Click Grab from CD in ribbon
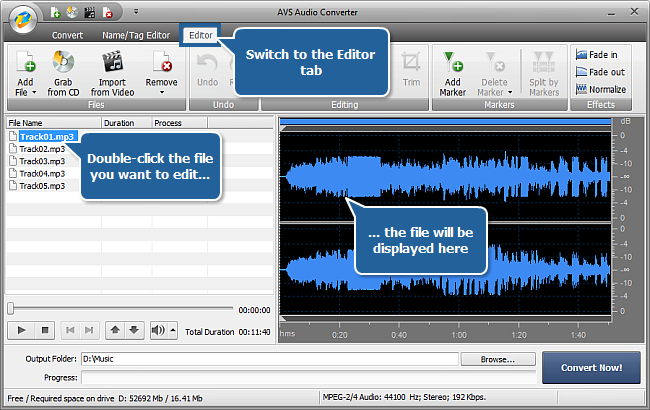The width and height of the screenshot is (650, 410). [x=63, y=73]
